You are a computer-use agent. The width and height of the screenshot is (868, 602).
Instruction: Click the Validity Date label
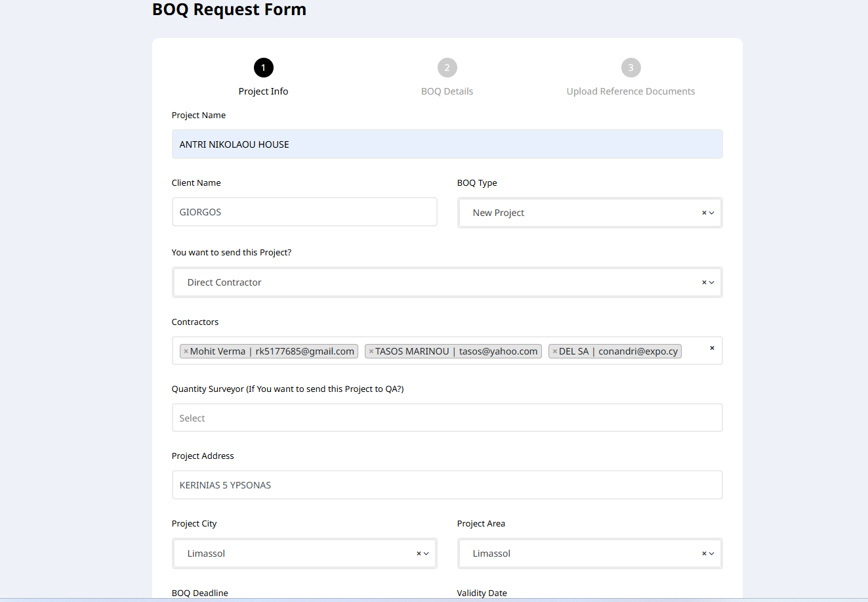[x=482, y=593]
